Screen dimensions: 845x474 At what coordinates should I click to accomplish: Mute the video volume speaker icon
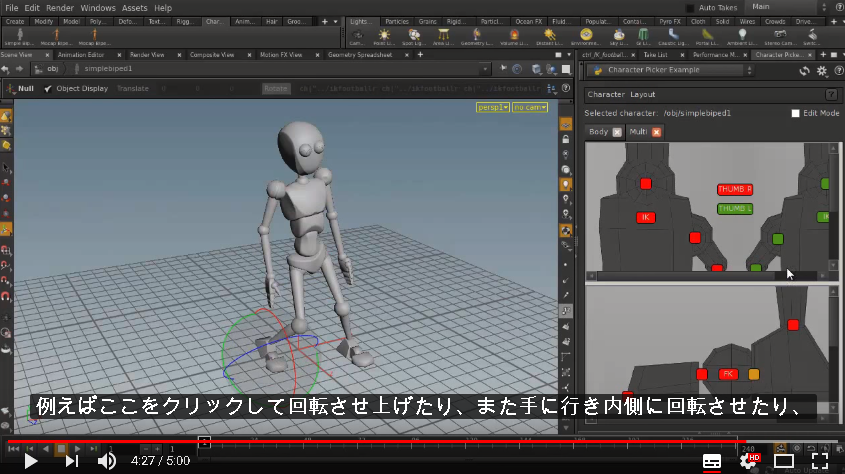pyautogui.click(x=107, y=461)
